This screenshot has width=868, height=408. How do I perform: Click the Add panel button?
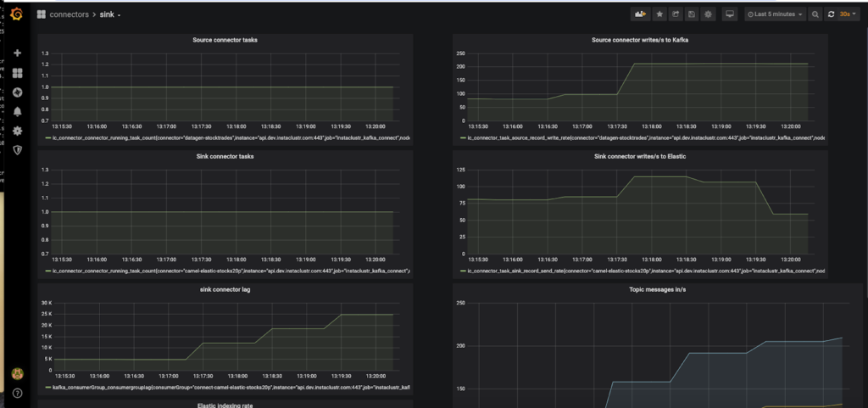click(641, 14)
